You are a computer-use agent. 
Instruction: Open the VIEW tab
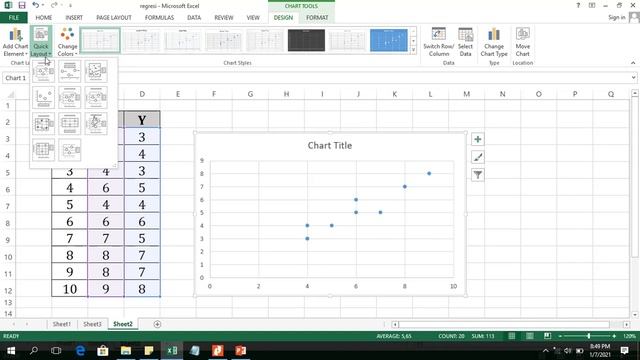click(253, 18)
